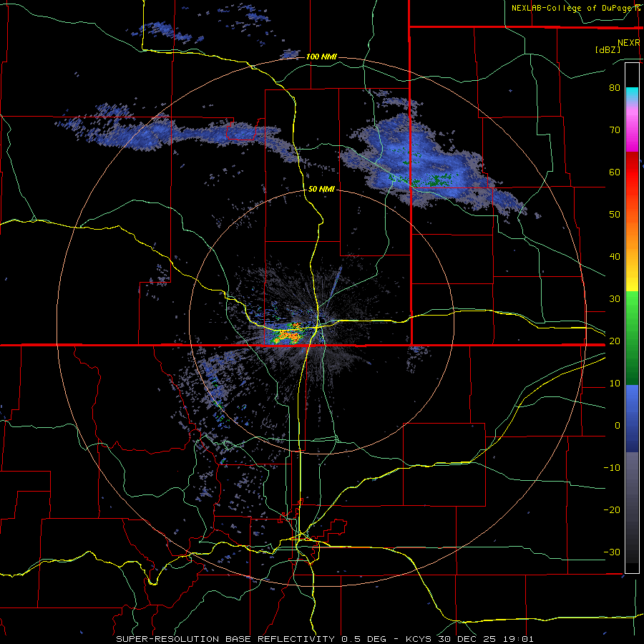Click the -20 value on the dBZ scale
Screen dimensions: 644x644
[612, 509]
